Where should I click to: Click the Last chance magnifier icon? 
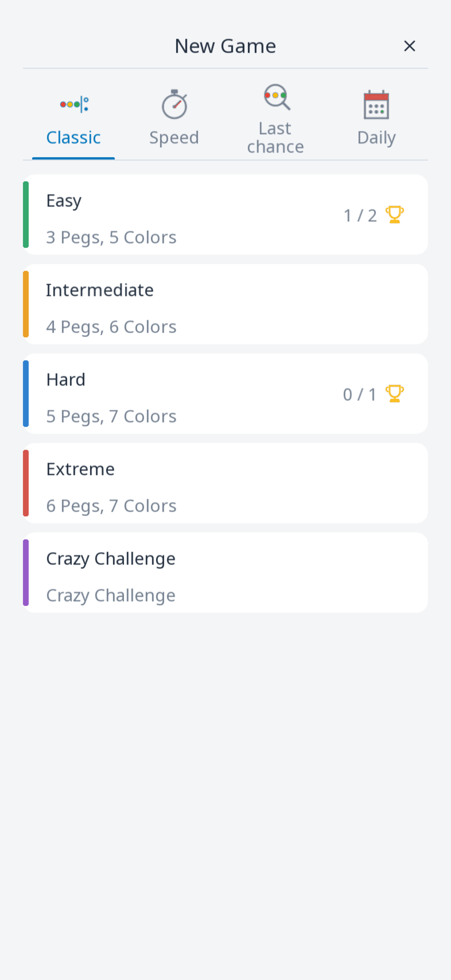point(277,97)
